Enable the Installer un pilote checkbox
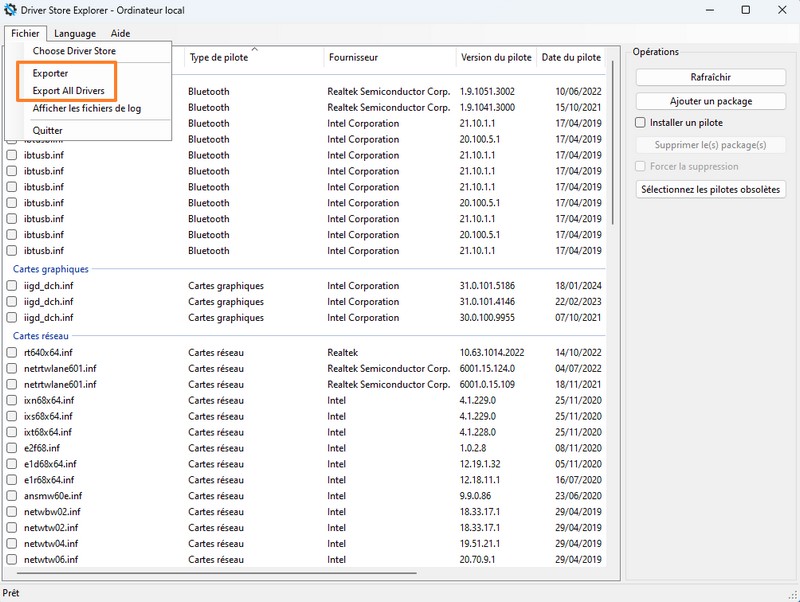The image size is (800, 602). (641, 123)
